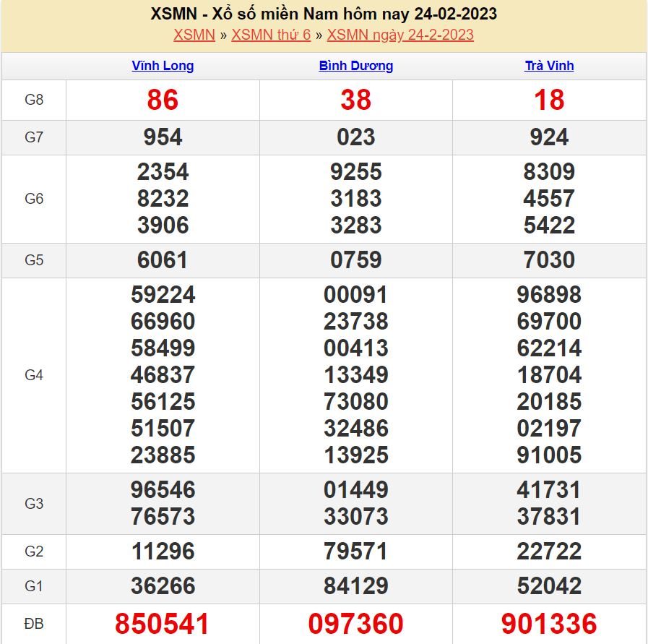Click the G6 number 8309
This screenshot has height=644, width=648.
[549, 171]
